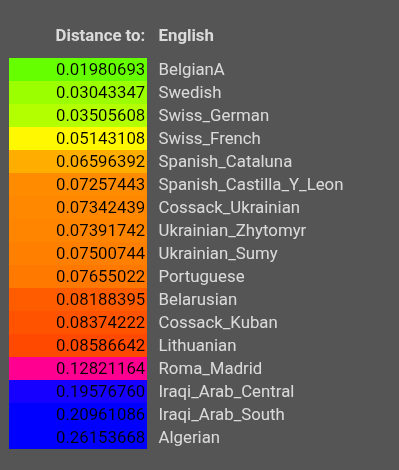Screen dimensions: 399x470
Task: Select the Iraqi_Arab_Central population name
Action: coord(226,392)
